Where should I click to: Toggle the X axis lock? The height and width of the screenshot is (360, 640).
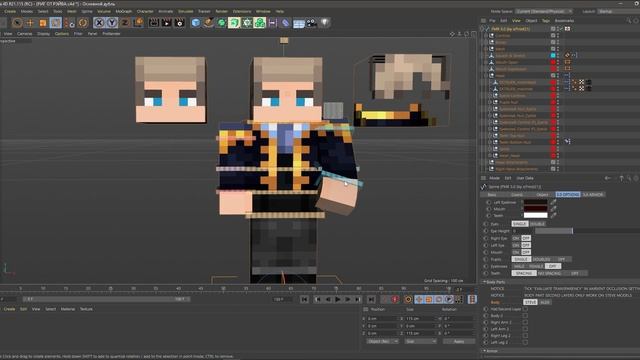(x=99, y=23)
